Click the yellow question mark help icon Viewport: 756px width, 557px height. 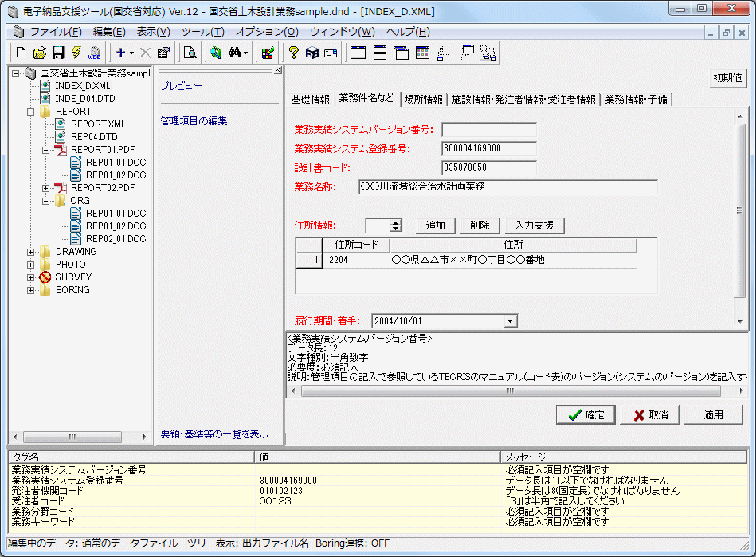[x=294, y=53]
